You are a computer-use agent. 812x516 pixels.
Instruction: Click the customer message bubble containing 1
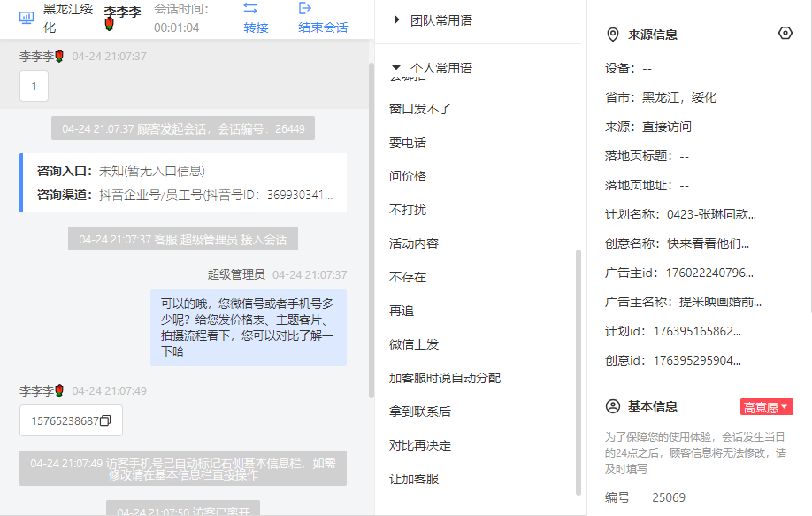[34, 86]
